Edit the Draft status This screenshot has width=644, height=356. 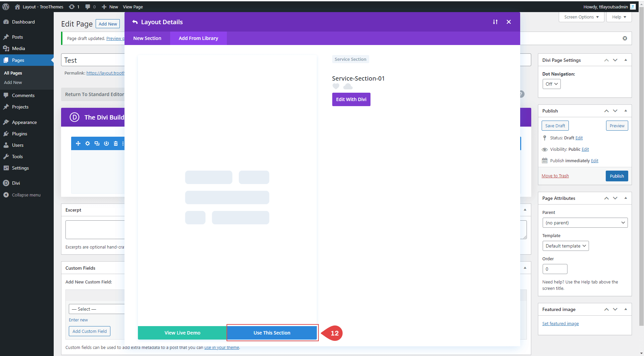pos(579,138)
